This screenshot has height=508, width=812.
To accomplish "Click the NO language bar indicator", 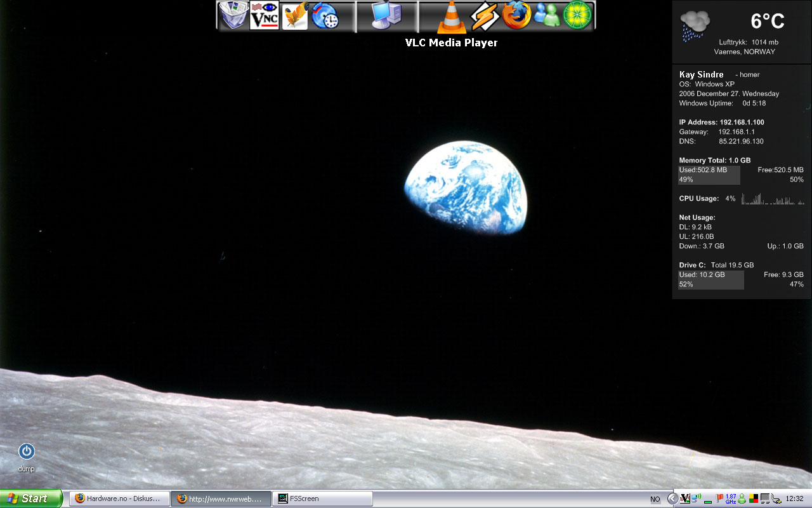I will click(x=655, y=499).
